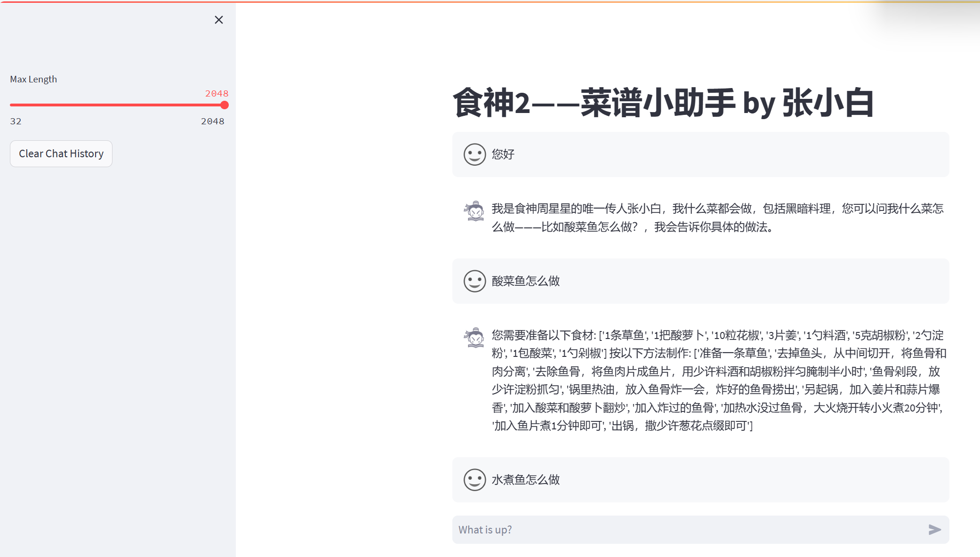This screenshot has width=980, height=557.
Task: Click the 水煮鱼怎么做 message text
Action: point(525,480)
